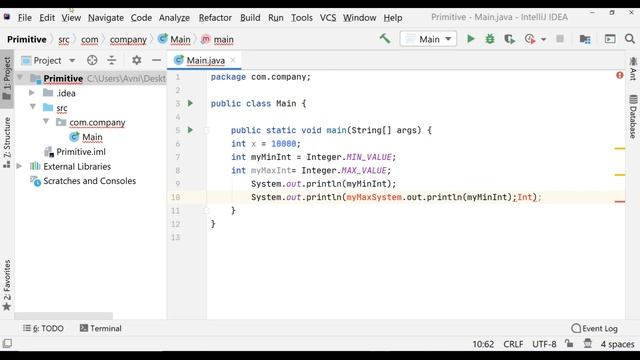Click yellow warning stripe mark near line 6
The width and height of the screenshot is (640, 360).
(620, 149)
